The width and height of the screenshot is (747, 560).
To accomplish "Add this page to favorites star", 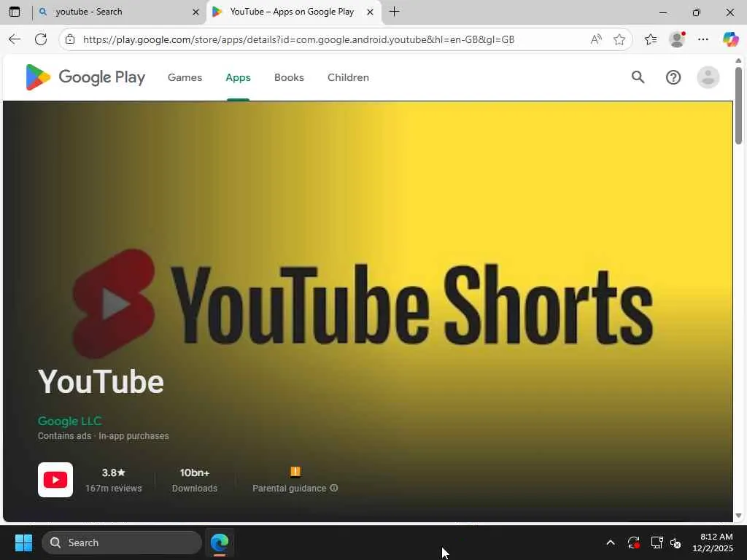I will (x=619, y=39).
